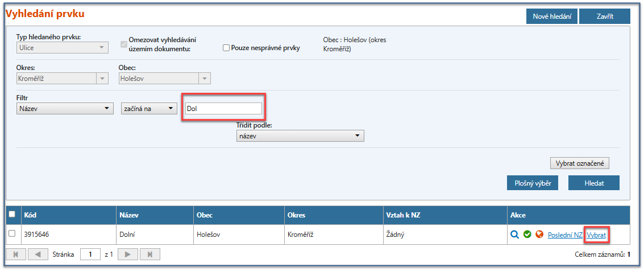Go to the next results page
Screen dimensions: 644x271
[x=128, y=254]
